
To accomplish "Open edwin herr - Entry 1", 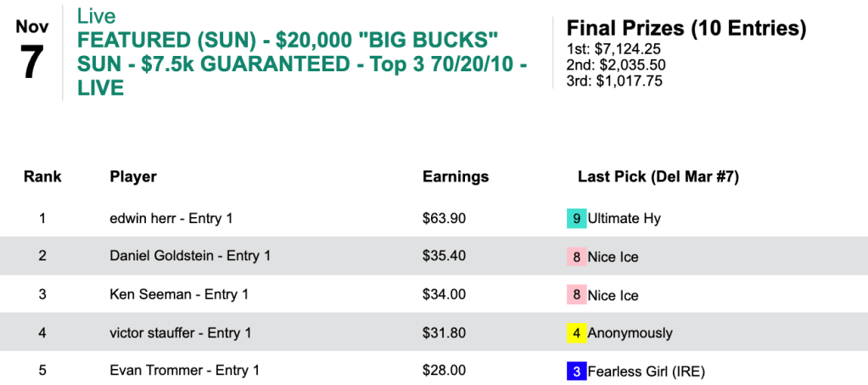I will click(x=171, y=219).
